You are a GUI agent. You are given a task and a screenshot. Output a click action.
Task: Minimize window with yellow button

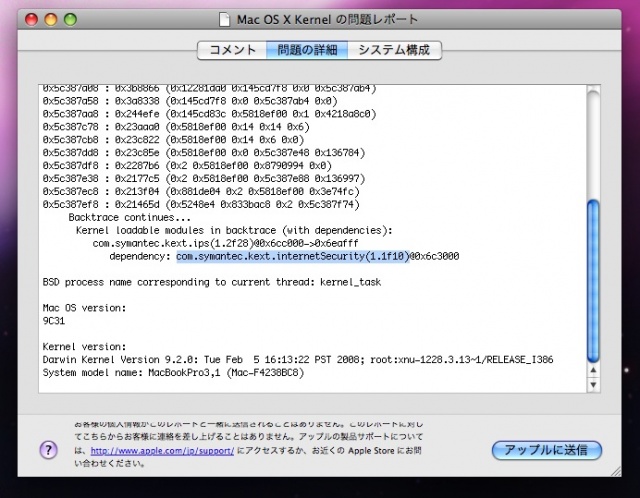tap(51, 19)
